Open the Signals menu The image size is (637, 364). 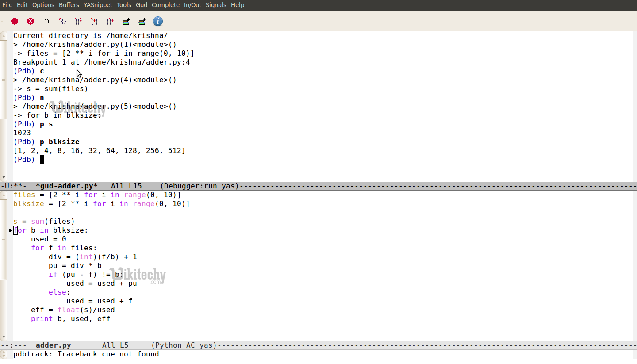(215, 5)
